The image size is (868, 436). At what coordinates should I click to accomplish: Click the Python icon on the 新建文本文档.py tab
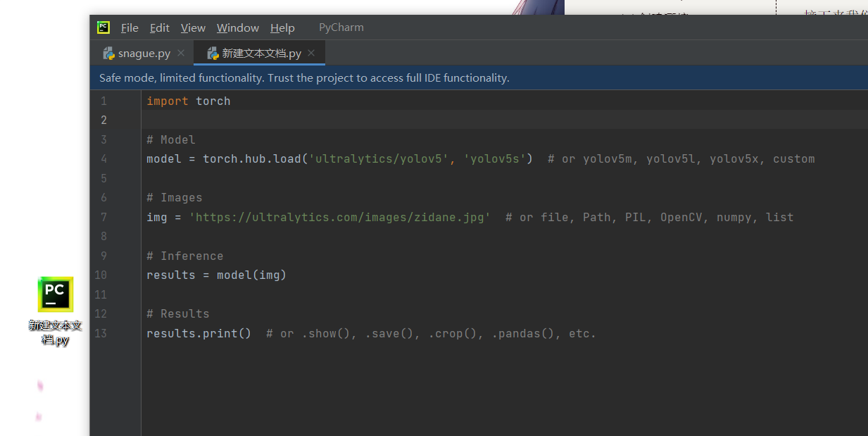tap(213, 54)
